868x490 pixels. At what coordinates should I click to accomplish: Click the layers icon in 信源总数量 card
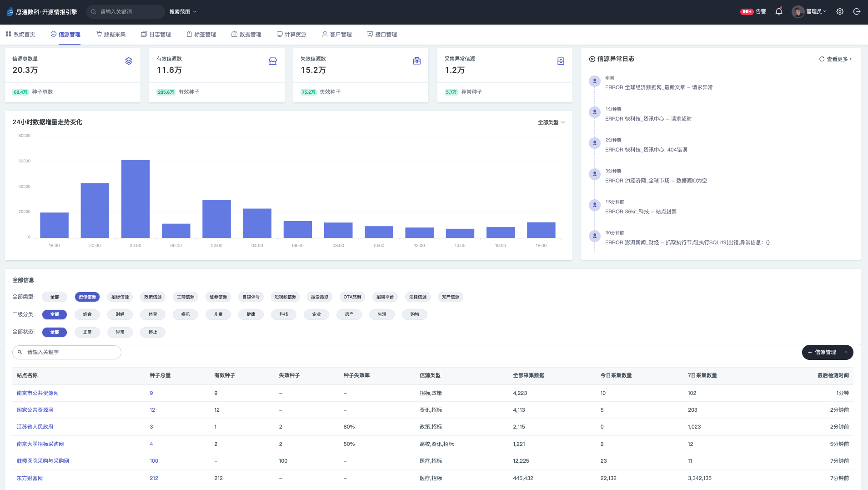(x=129, y=61)
